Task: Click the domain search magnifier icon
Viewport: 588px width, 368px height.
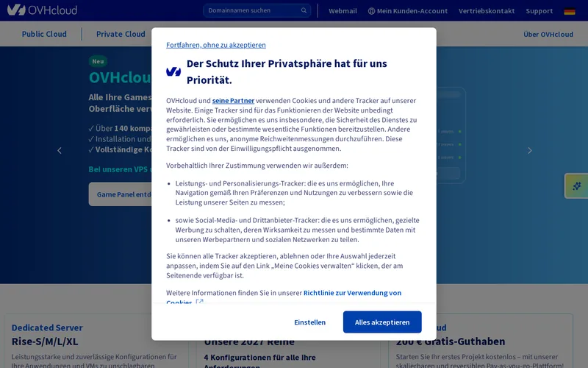Action: pos(304,10)
